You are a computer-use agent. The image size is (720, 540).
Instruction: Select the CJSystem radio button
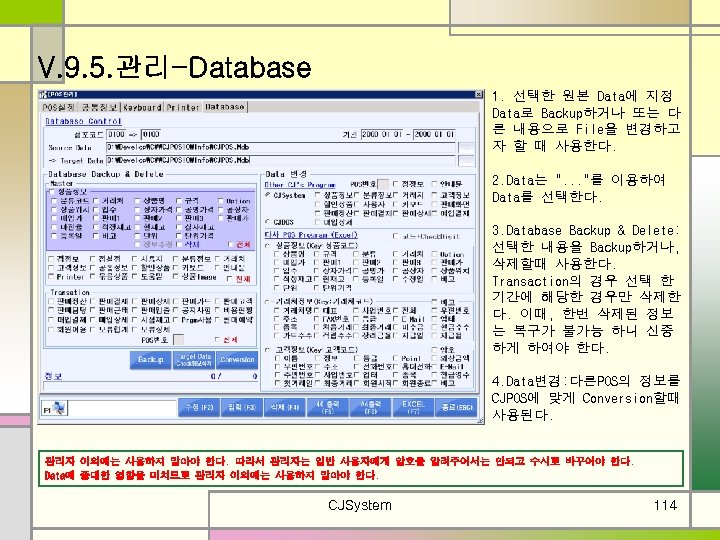point(268,195)
